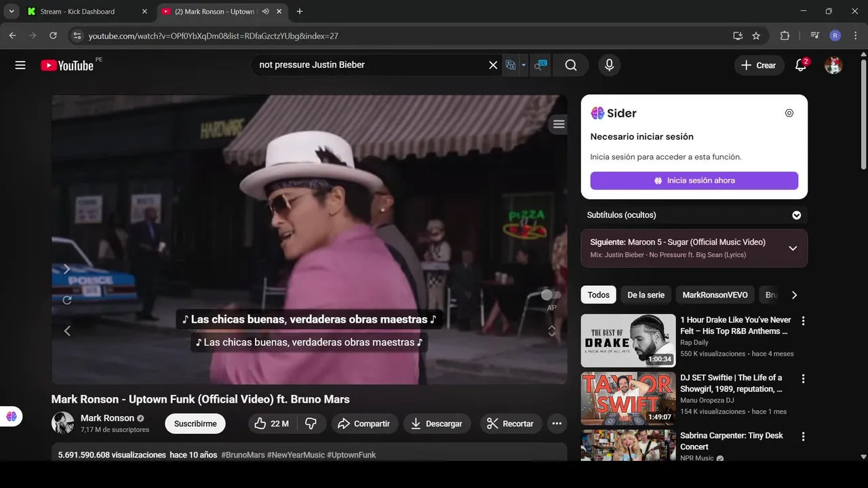
Task: Click the install app icon in address bar
Action: 738,36
